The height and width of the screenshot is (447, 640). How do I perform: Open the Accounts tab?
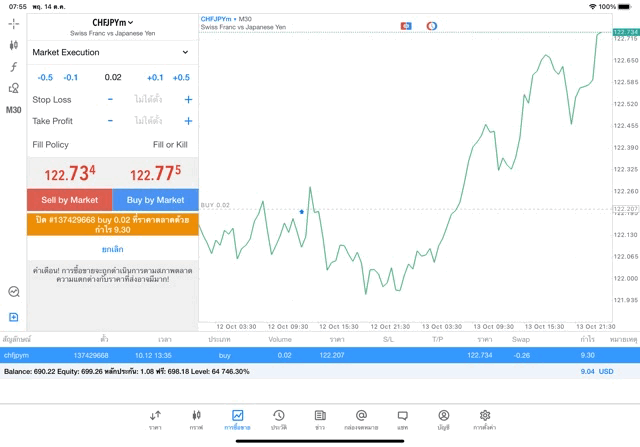(x=444, y=420)
